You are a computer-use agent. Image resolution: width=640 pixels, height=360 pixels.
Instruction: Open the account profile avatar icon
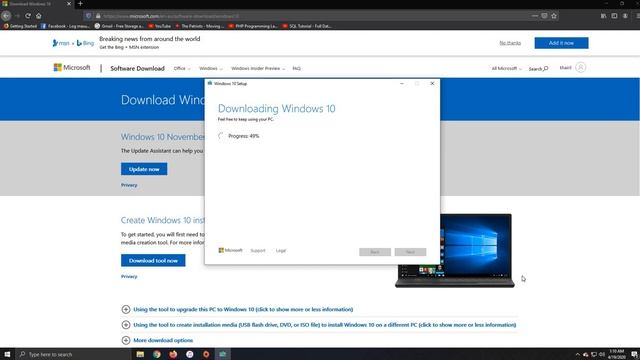(x=580, y=67)
